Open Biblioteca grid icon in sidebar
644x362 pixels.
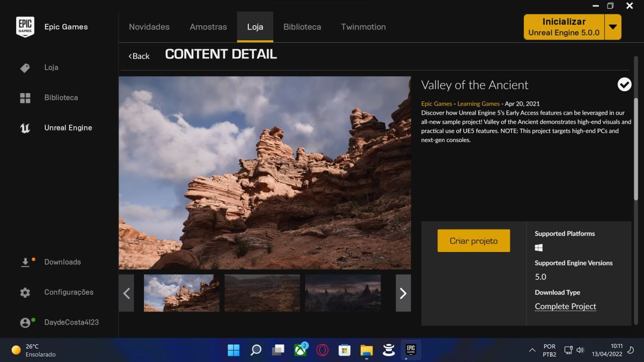(x=25, y=98)
